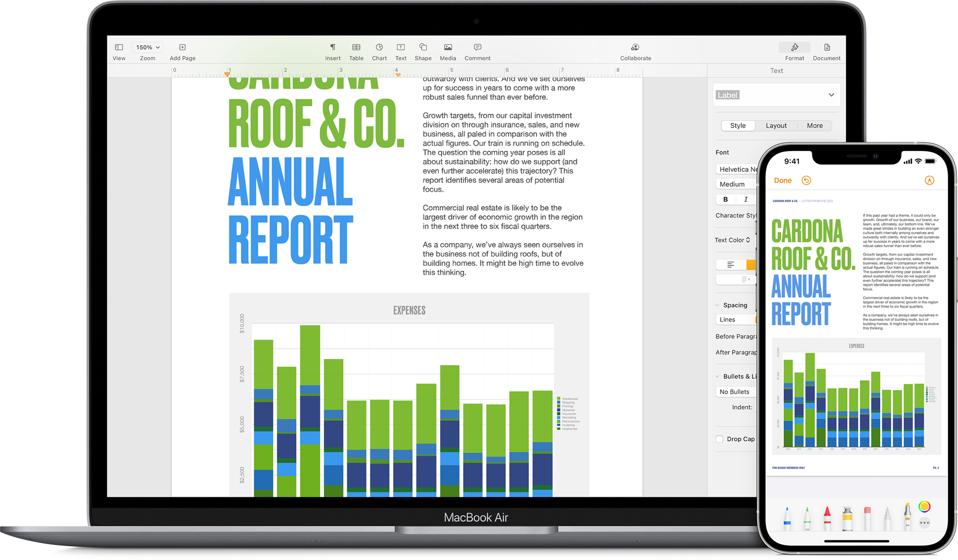Open the 150% zoom dropdown
958x560 pixels.
point(147,48)
